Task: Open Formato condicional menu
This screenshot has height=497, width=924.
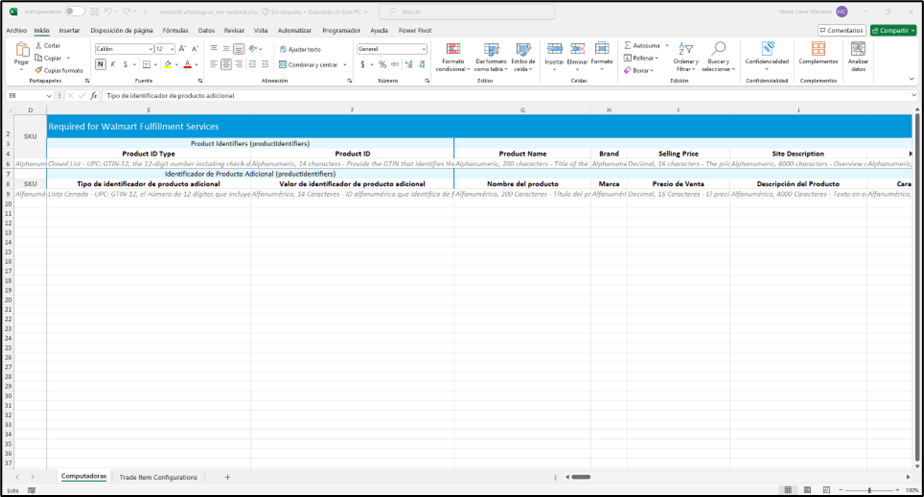Action: (x=453, y=57)
